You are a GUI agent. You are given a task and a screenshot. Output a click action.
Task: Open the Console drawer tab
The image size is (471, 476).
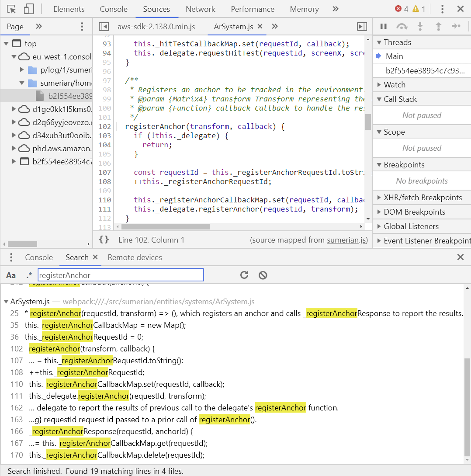click(x=39, y=257)
